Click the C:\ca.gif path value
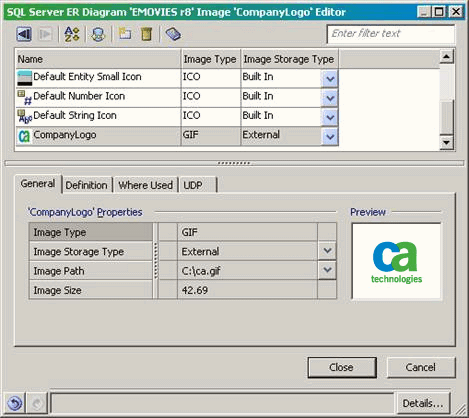Viewport: 469px width, 418px height. 248,271
